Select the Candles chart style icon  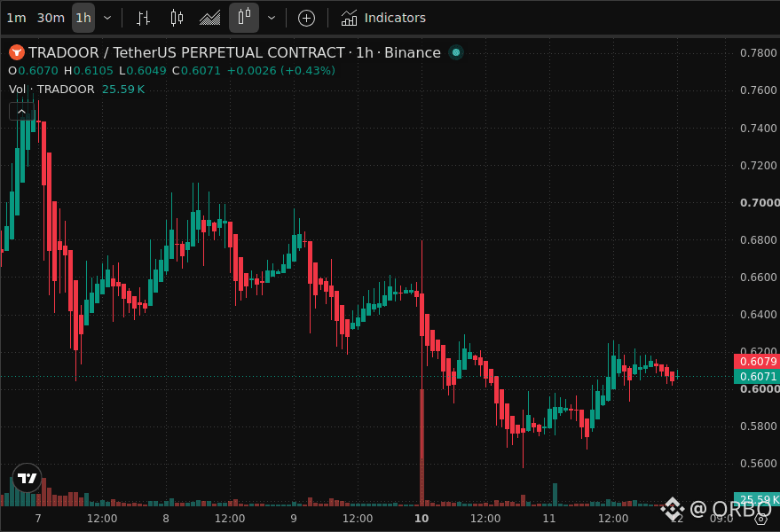tap(177, 18)
